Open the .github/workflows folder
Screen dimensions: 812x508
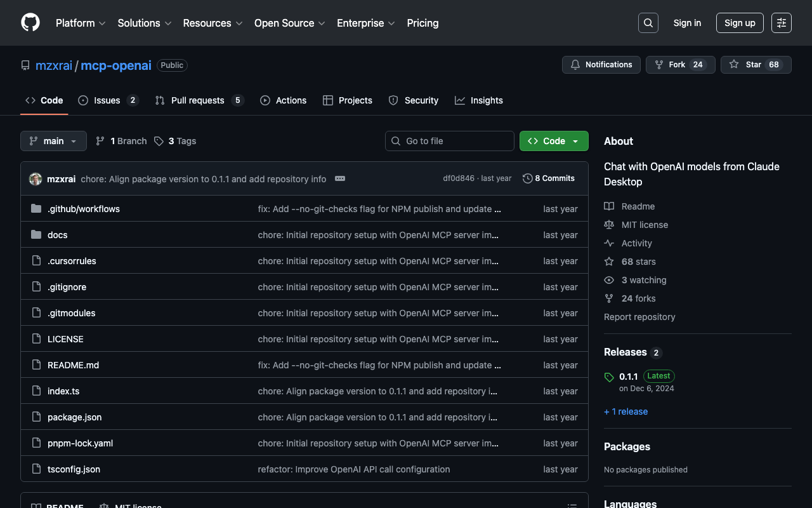pyautogui.click(x=83, y=209)
